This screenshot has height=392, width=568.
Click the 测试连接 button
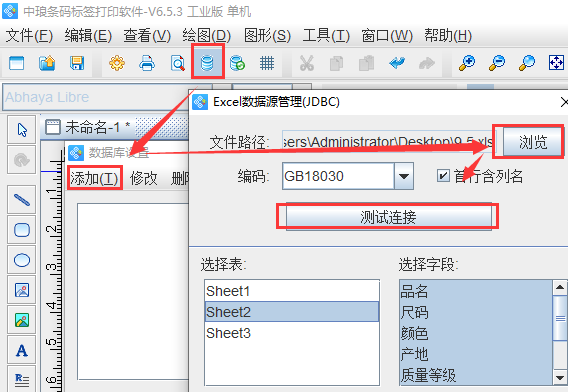tap(388, 217)
